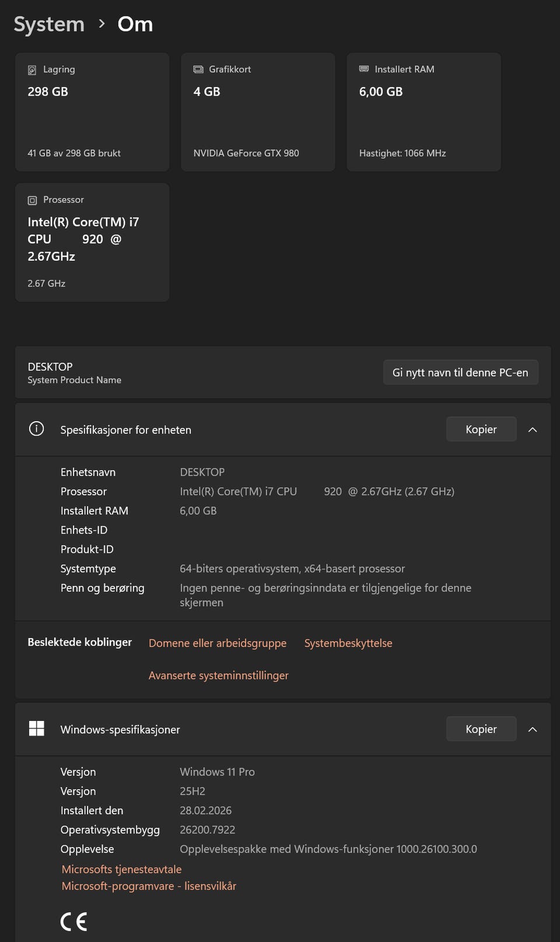
Task: Open Domene eller arbeidsgruppe link
Action: click(218, 643)
